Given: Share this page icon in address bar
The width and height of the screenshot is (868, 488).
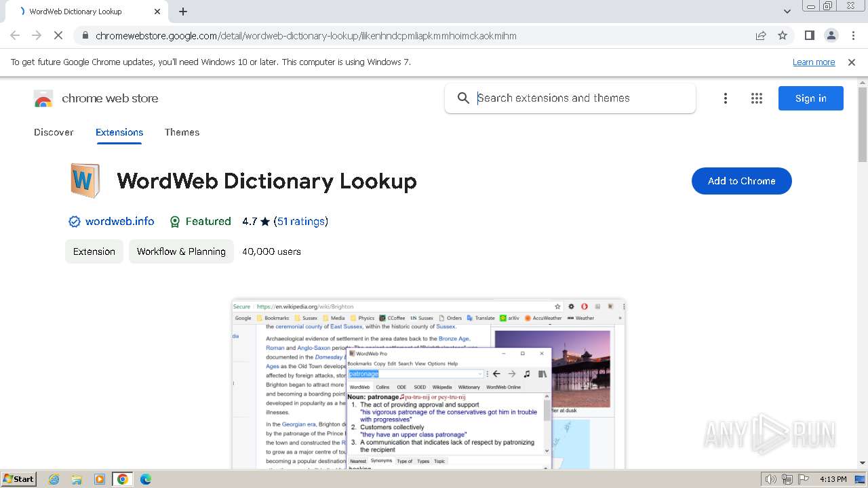Looking at the screenshot, I should pyautogui.click(x=761, y=35).
